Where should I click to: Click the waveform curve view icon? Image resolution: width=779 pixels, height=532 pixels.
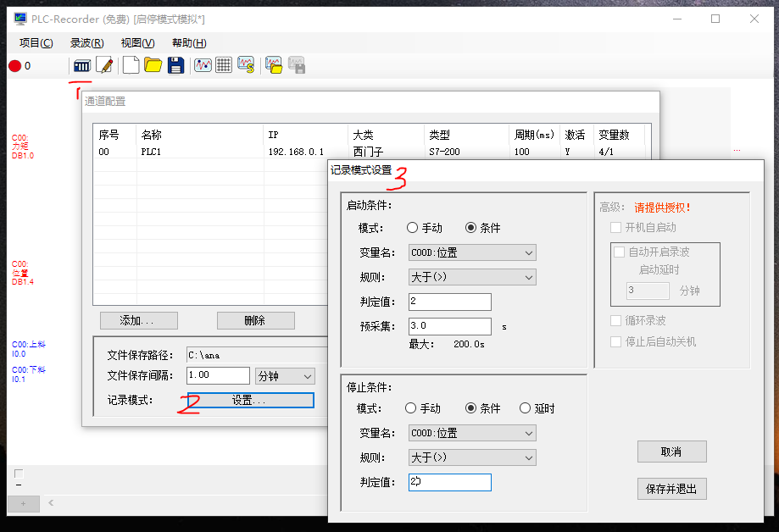[x=203, y=65]
